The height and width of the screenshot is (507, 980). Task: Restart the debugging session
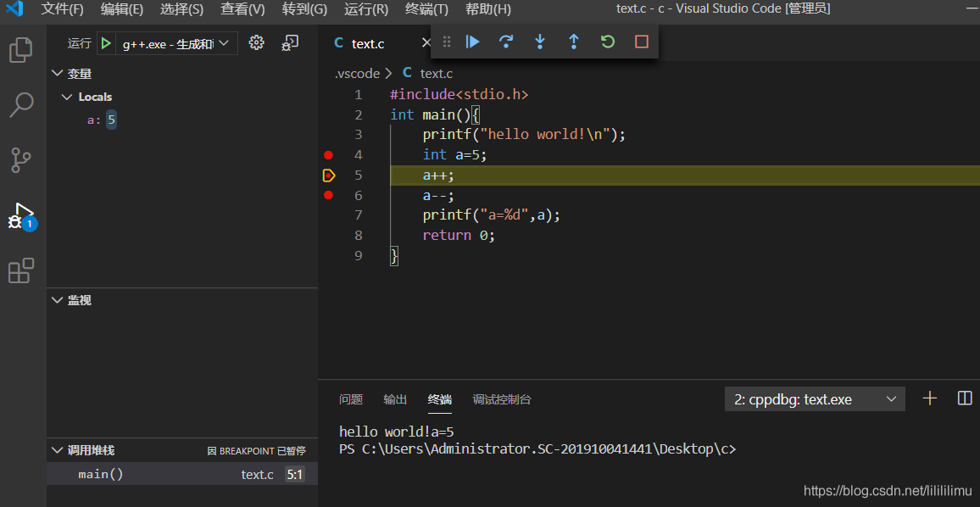tap(607, 42)
